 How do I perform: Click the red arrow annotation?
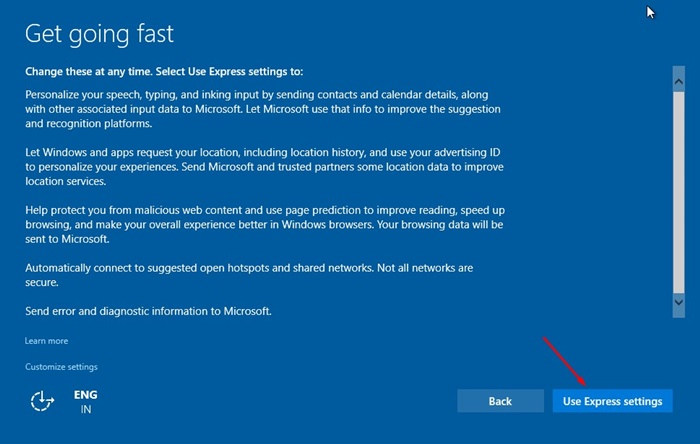(565, 361)
